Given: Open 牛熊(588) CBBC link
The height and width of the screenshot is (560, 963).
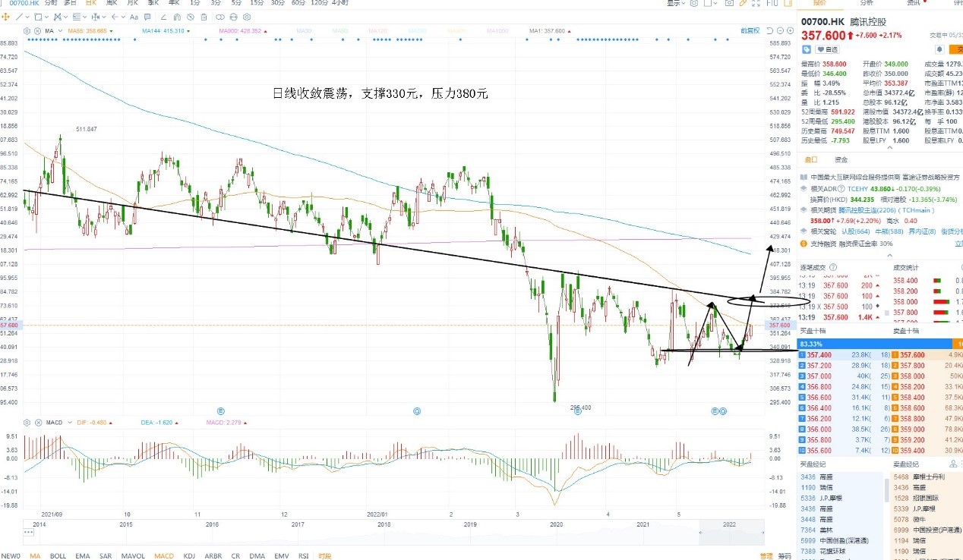Looking at the screenshot, I should tap(889, 231).
